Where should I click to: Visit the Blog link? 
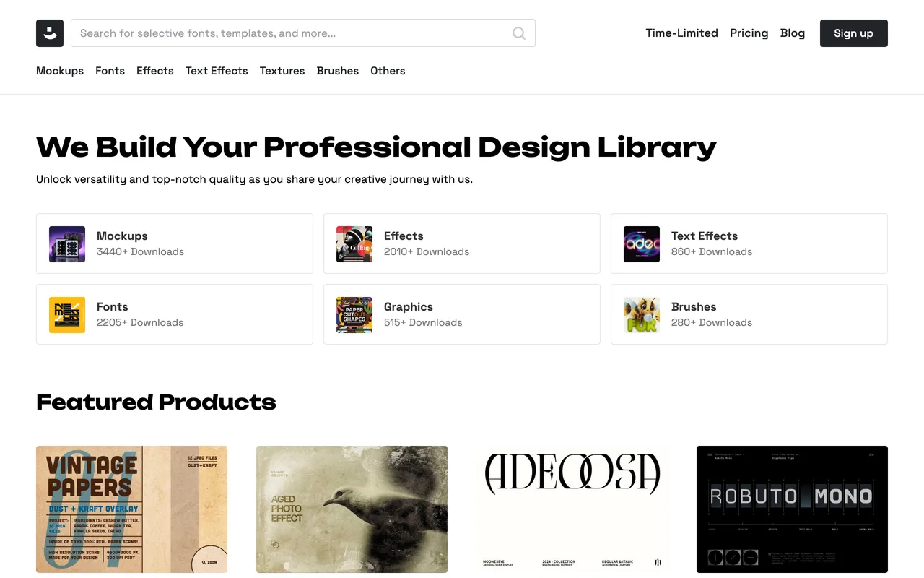click(793, 33)
